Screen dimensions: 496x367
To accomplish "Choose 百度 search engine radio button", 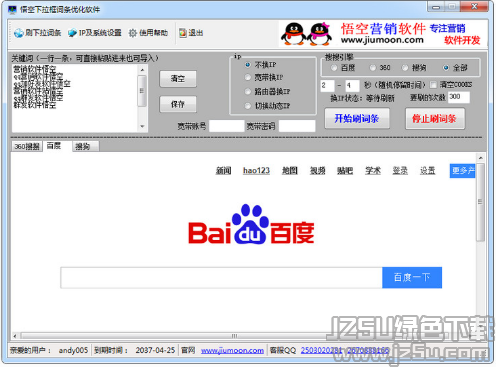I will pos(334,68).
